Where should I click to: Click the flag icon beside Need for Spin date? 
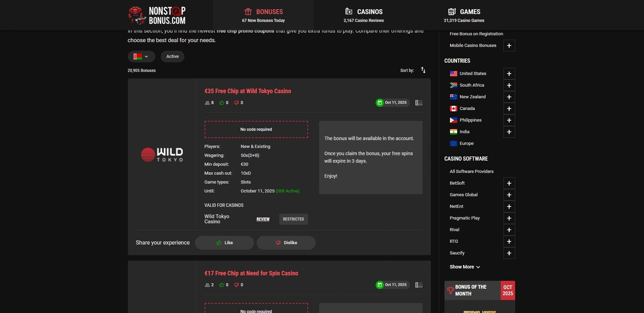point(419,285)
